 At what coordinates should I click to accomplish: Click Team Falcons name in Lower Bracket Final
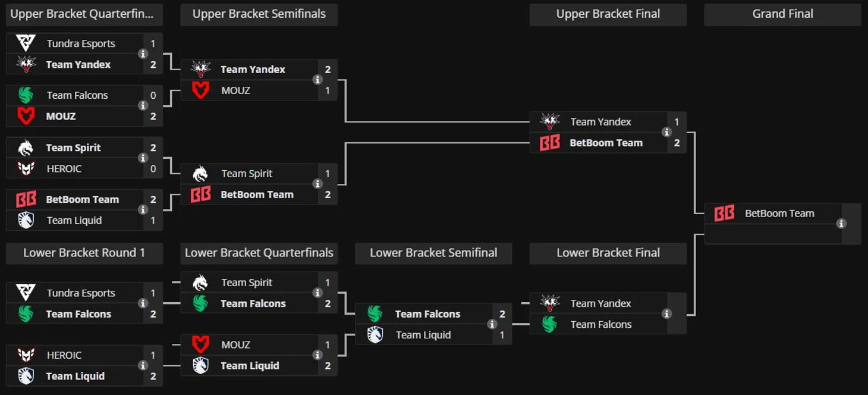point(600,324)
